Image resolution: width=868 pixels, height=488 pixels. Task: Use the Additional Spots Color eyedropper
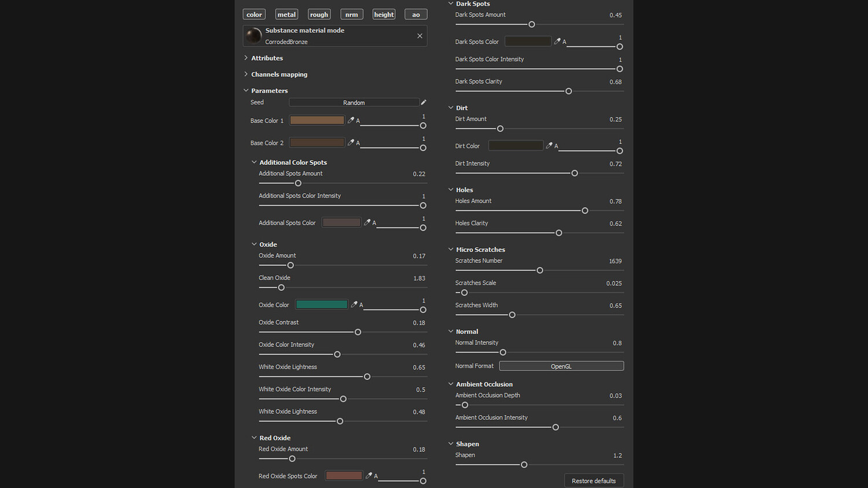click(367, 223)
